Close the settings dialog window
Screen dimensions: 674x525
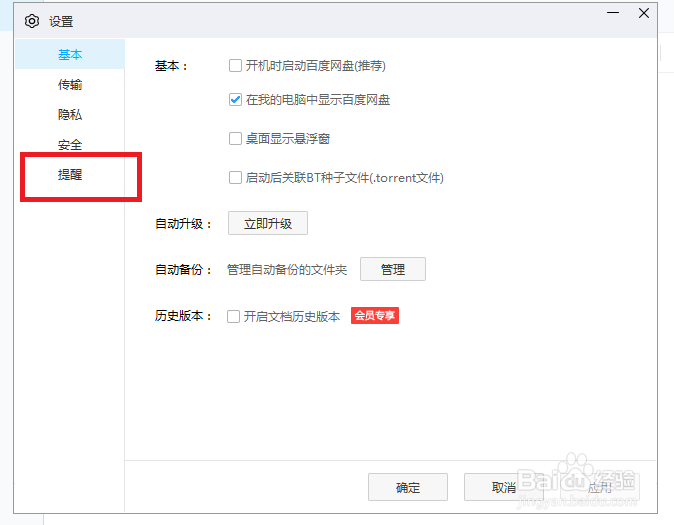coord(644,13)
